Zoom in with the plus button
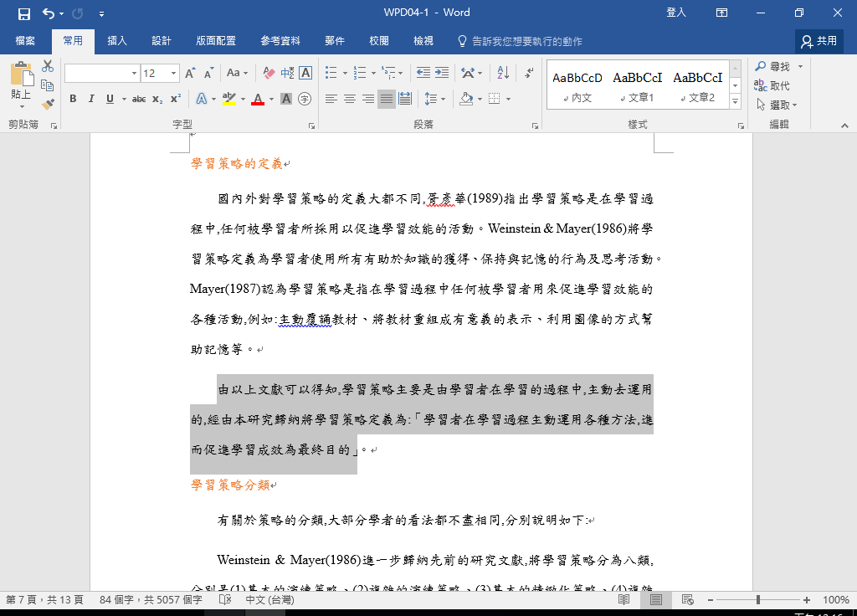 [x=806, y=599]
